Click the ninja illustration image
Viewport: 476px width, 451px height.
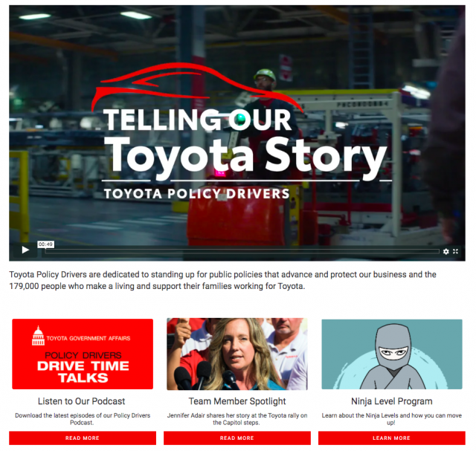tap(392, 354)
